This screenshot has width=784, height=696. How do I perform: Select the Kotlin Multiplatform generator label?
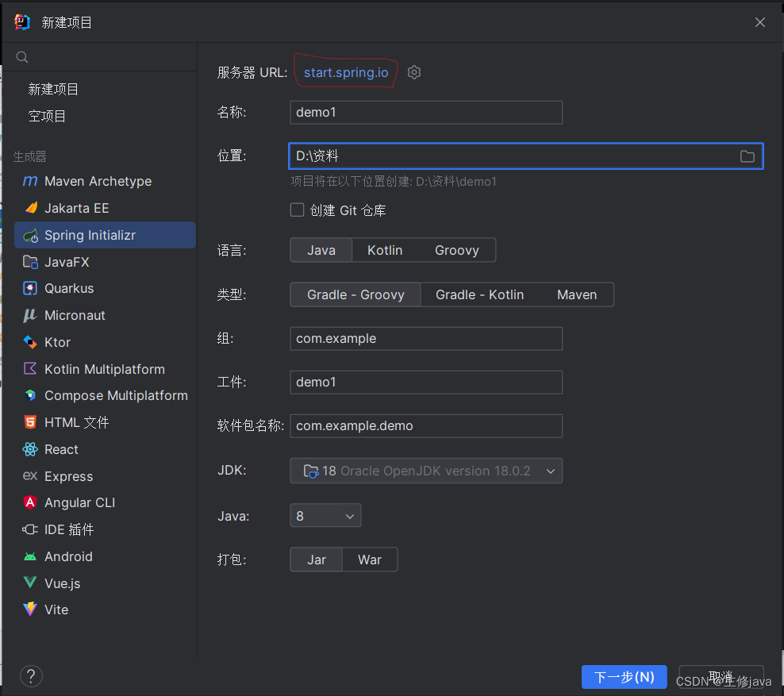pos(105,369)
